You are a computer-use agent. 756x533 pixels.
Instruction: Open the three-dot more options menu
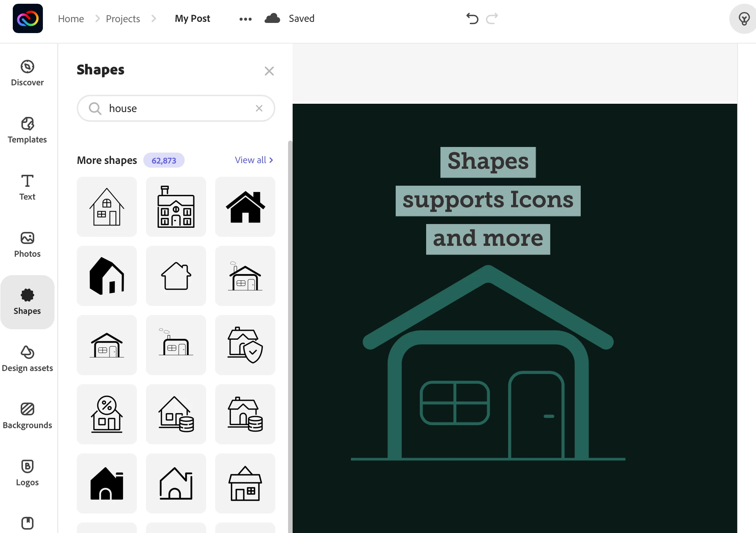(245, 19)
